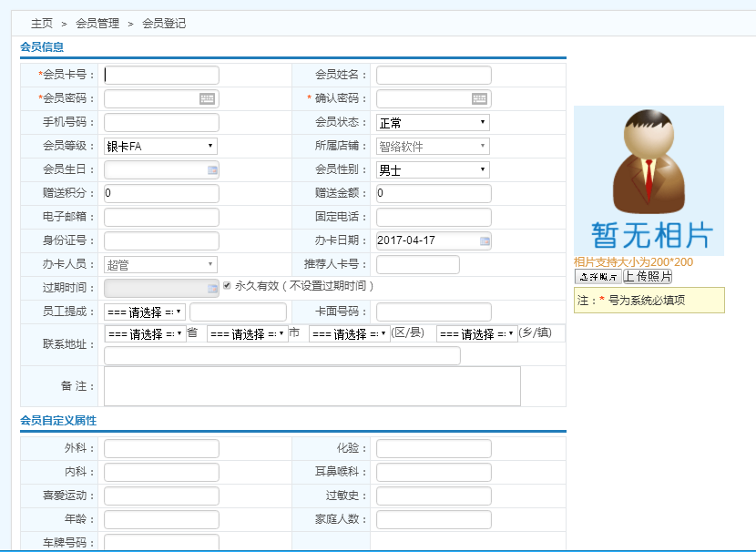Open the city 市 dropdown
Image resolution: width=756 pixels, height=552 pixels.
247,334
